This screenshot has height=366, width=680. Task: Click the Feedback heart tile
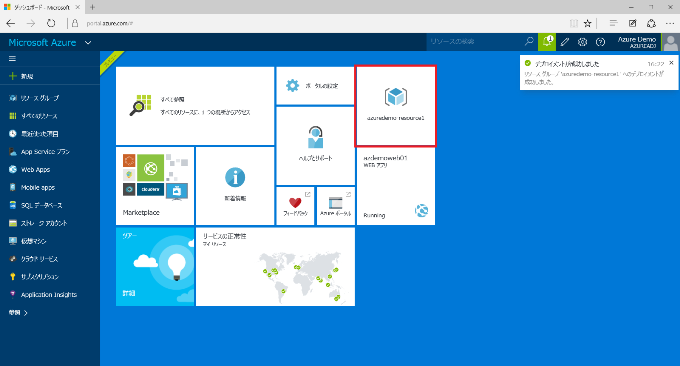tap(295, 206)
